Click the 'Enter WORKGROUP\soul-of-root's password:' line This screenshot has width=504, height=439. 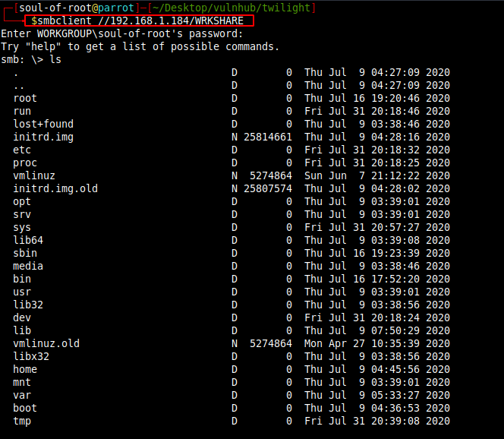point(122,34)
